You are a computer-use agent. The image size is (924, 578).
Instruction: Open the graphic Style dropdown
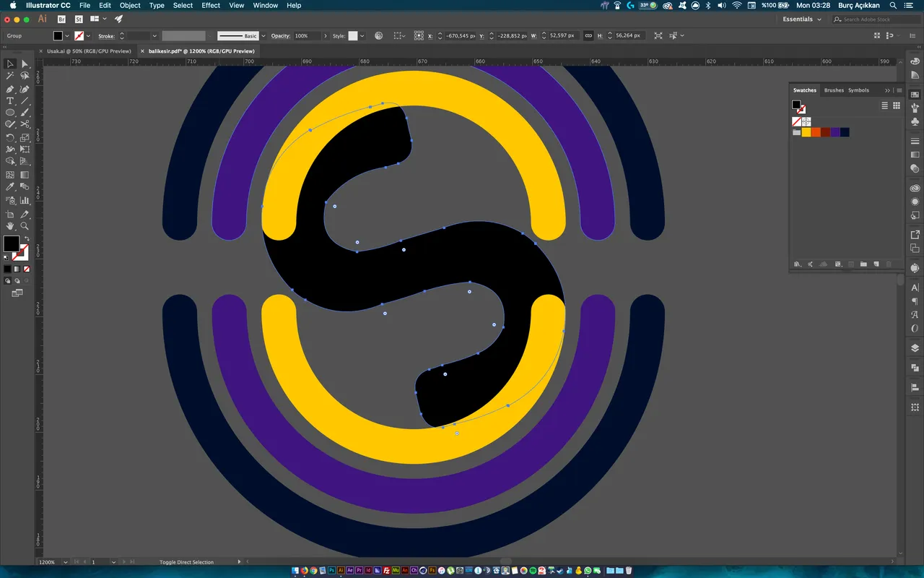point(362,35)
